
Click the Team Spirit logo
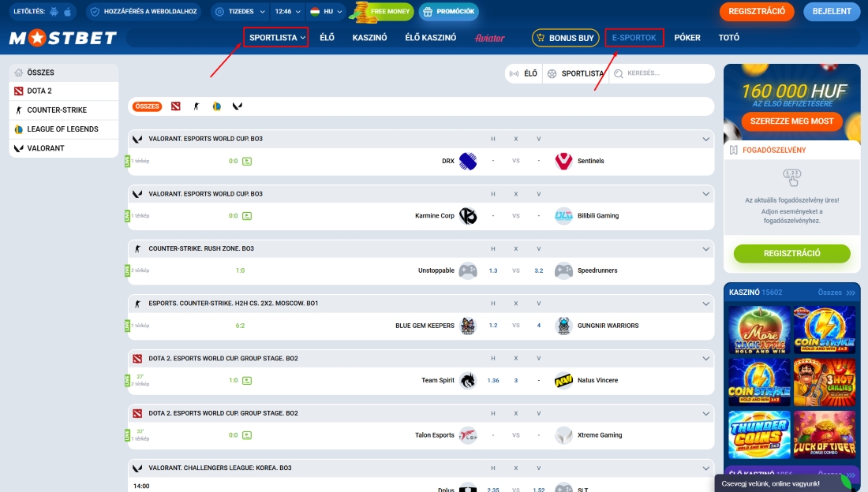468,380
